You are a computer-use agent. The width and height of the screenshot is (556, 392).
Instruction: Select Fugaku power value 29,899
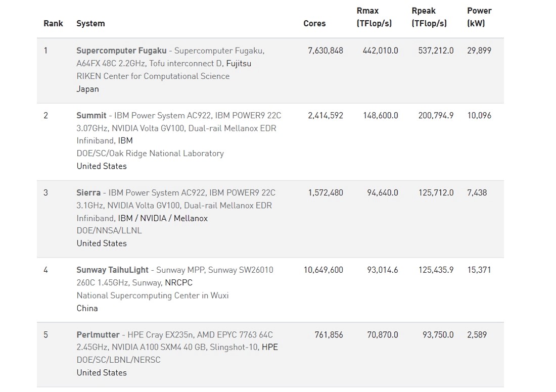(479, 51)
